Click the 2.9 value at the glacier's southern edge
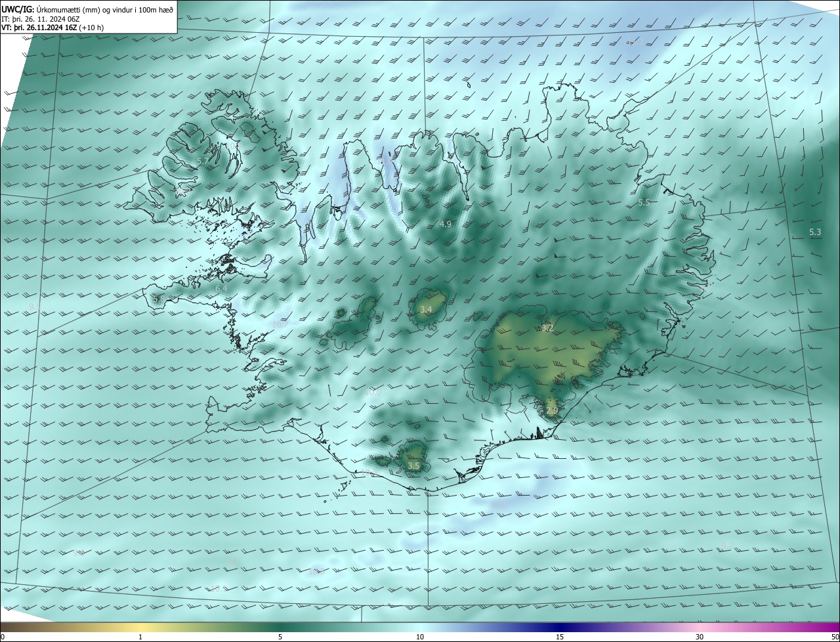 pos(552,411)
